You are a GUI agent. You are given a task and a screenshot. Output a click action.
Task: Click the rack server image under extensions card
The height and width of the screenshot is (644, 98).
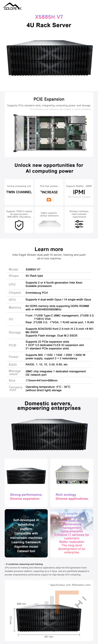tap(49, 224)
